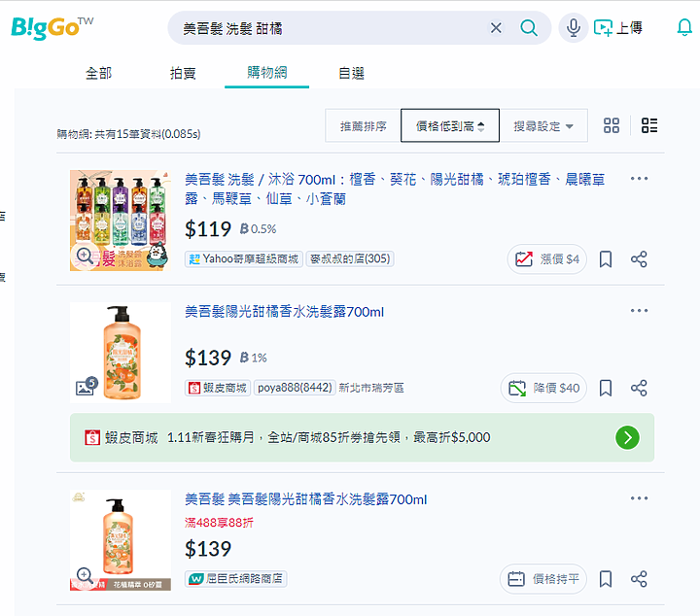Switch to the 自選 tab

[x=351, y=73]
